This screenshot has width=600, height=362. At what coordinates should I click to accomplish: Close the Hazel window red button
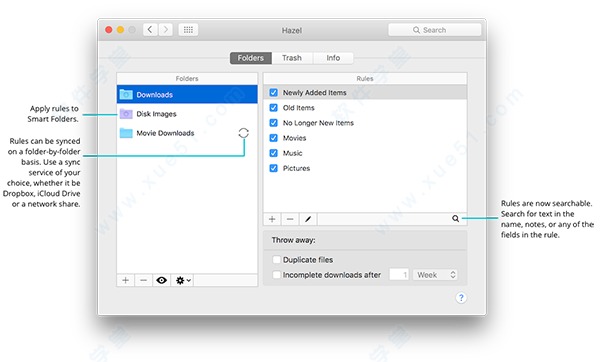coord(109,30)
